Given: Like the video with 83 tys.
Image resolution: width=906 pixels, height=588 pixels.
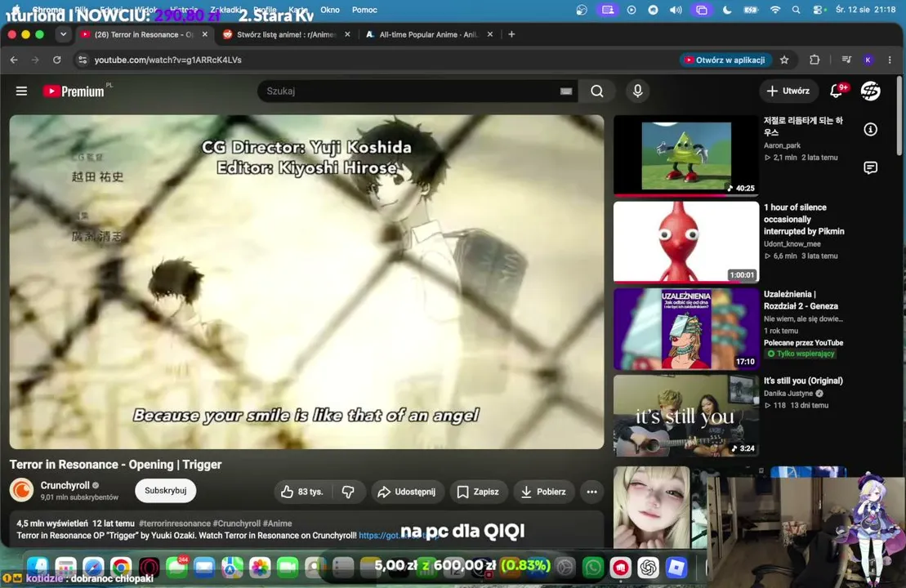Looking at the screenshot, I should [301, 492].
